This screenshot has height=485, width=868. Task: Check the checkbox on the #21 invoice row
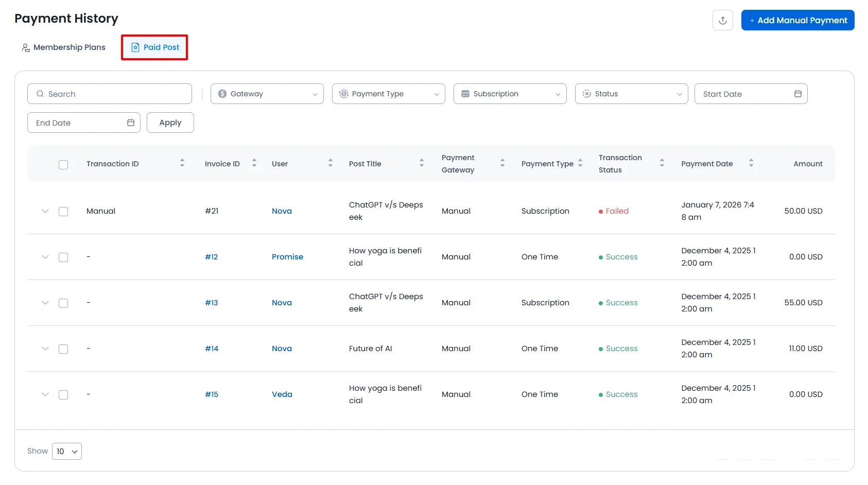[x=63, y=211]
